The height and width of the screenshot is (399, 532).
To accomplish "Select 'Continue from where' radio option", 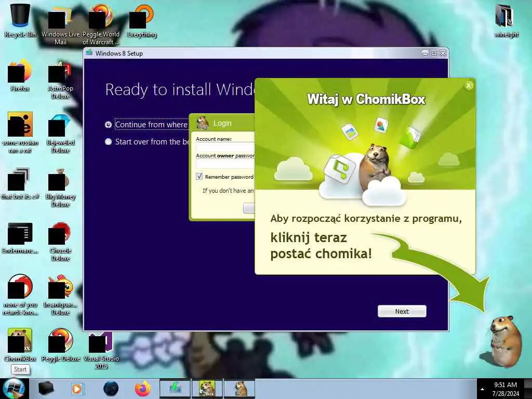I will pyautogui.click(x=108, y=125).
